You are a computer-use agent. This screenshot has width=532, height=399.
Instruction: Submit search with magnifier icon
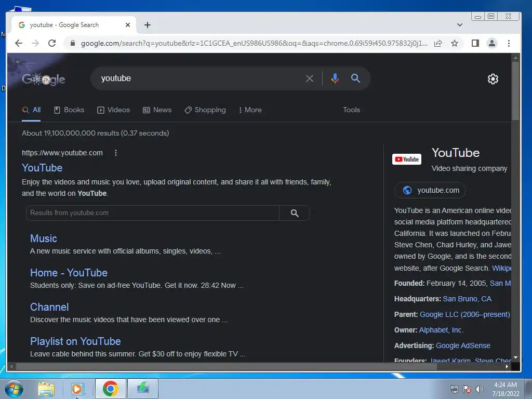click(x=355, y=78)
